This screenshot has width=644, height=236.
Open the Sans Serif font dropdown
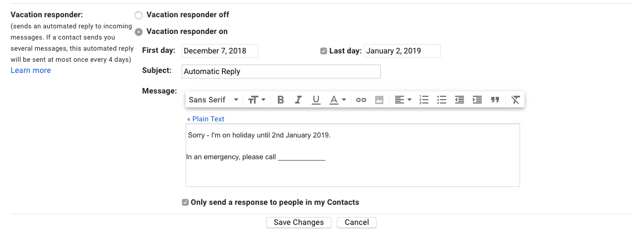pyautogui.click(x=213, y=100)
